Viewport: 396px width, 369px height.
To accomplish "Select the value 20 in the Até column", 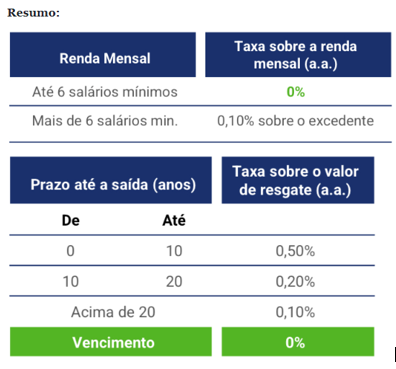I will point(174,282).
